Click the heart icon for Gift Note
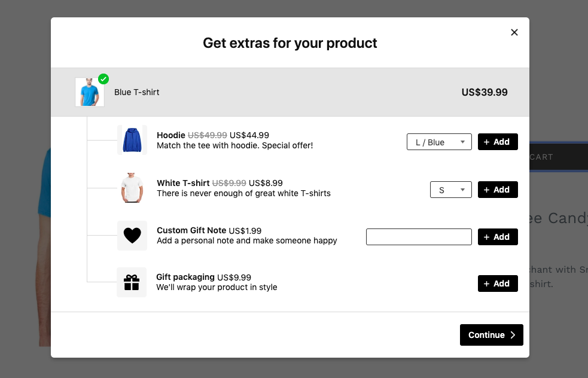Image resolution: width=588 pixels, height=378 pixels. point(132,236)
